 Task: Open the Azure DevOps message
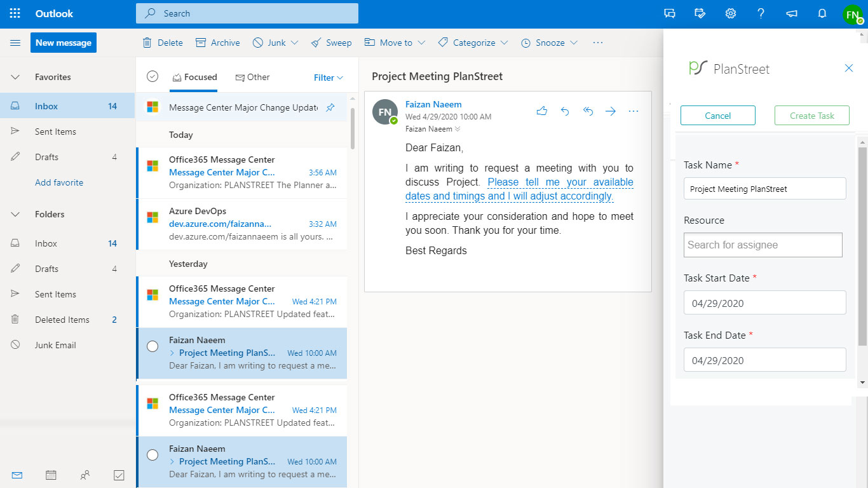click(241, 224)
